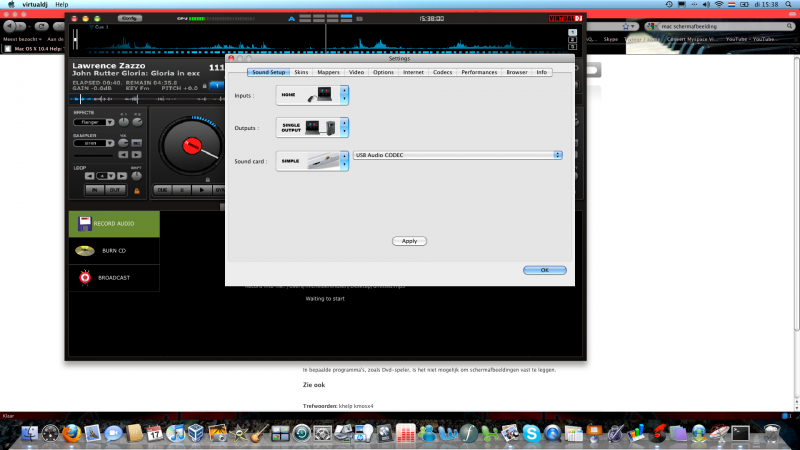Go back in the browser window
Image resolution: width=800 pixels, height=450 pixels.
click(x=10, y=26)
